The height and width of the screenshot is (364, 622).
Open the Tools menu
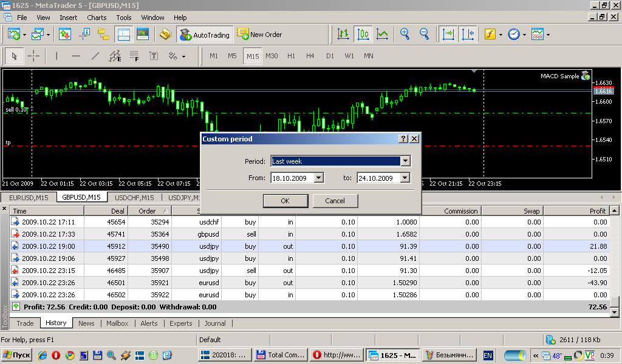[x=124, y=18]
